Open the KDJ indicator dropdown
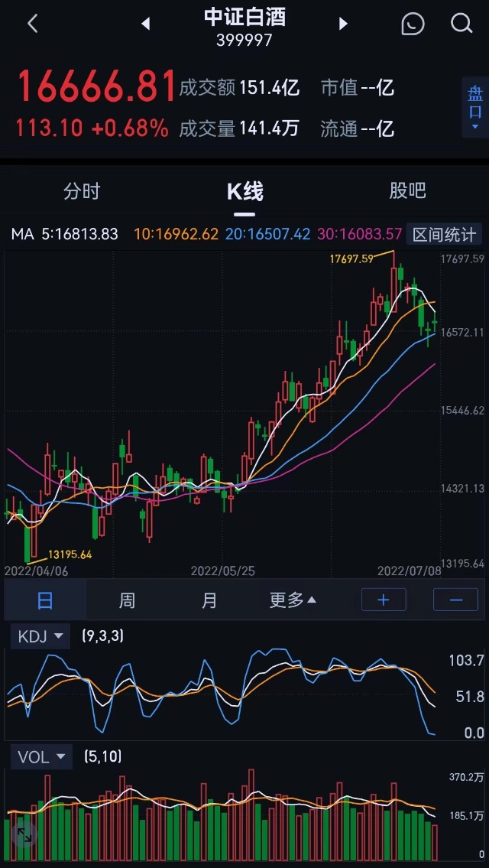Viewport: 489px width, 868px height. [40, 636]
